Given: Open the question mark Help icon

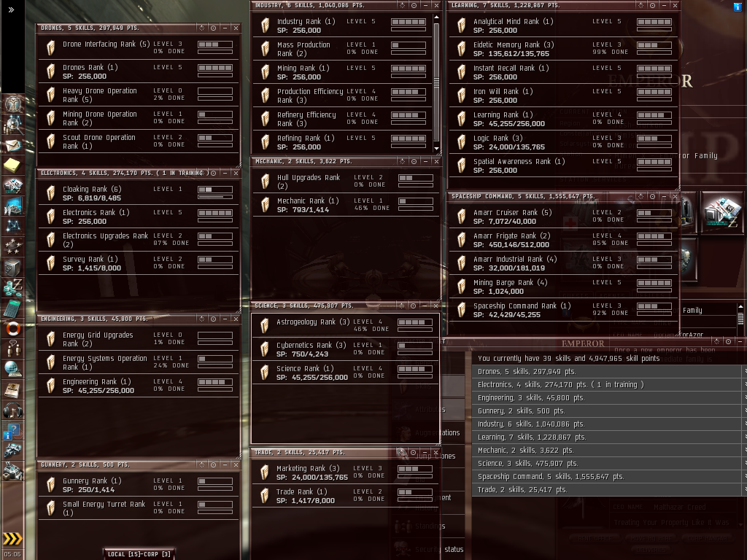Looking at the screenshot, I should [x=12, y=431].
